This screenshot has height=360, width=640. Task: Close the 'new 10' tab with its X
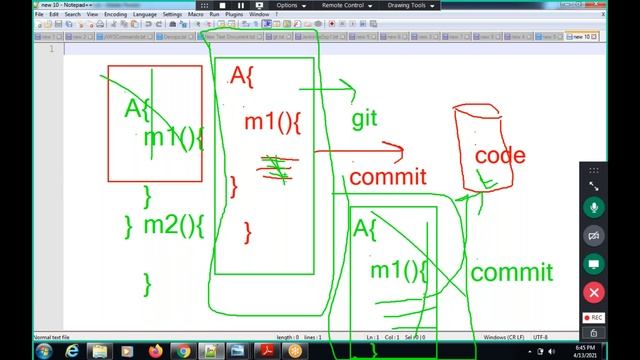(x=594, y=37)
